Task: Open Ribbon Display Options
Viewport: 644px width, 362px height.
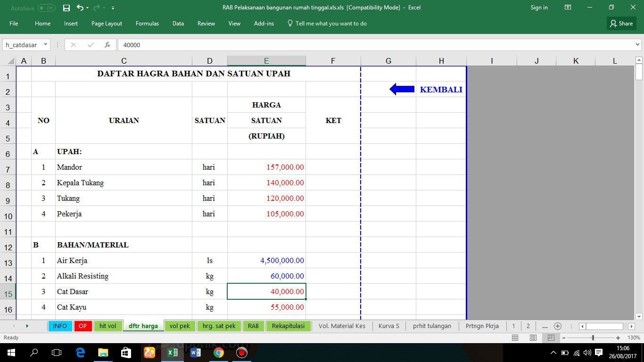Action: tap(568, 8)
